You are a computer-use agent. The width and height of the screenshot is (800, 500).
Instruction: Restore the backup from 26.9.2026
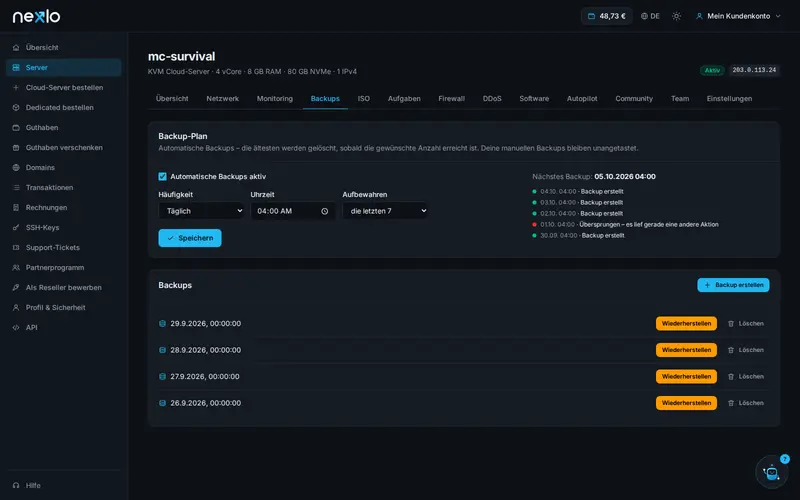click(686, 403)
